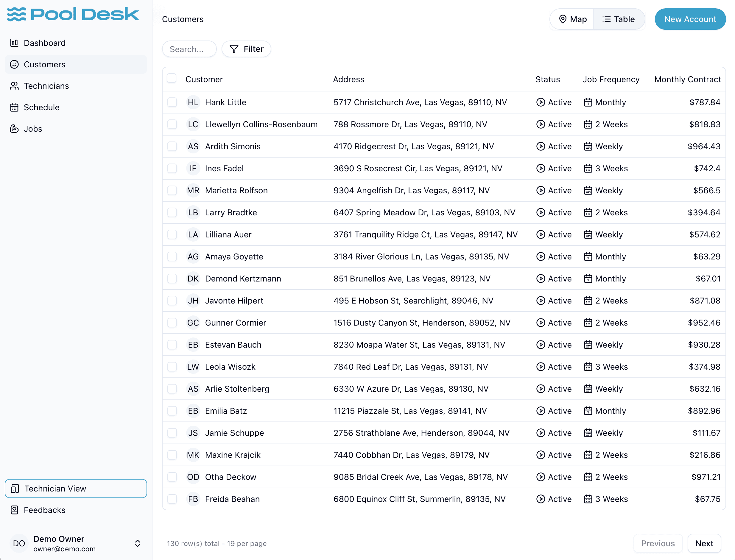This screenshot has height=560, width=735.
Task: Click the Technician View device icon
Action: (15, 489)
